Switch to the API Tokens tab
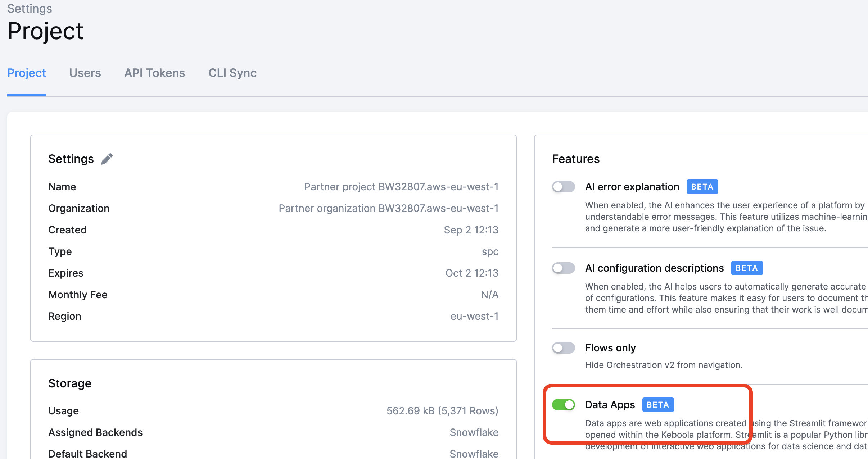Image resolution: width=868 pixels, height=459 pixels. click(155, 73)
